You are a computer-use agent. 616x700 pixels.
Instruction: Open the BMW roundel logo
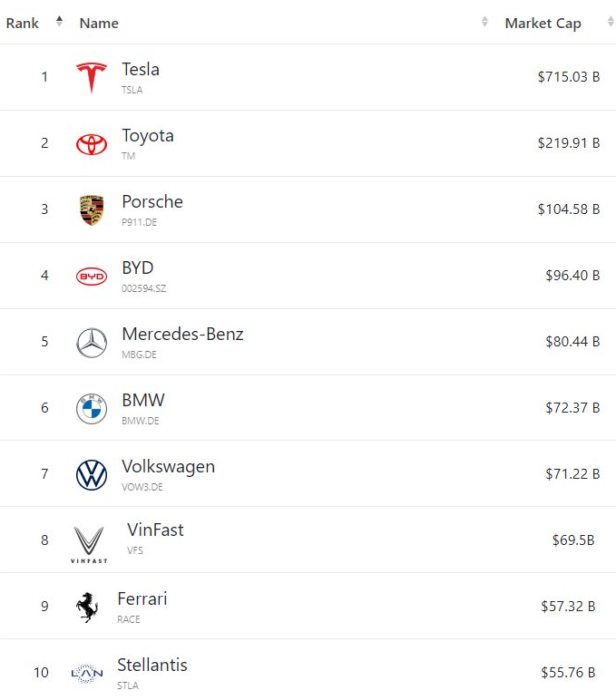click(x=92, y=408)
